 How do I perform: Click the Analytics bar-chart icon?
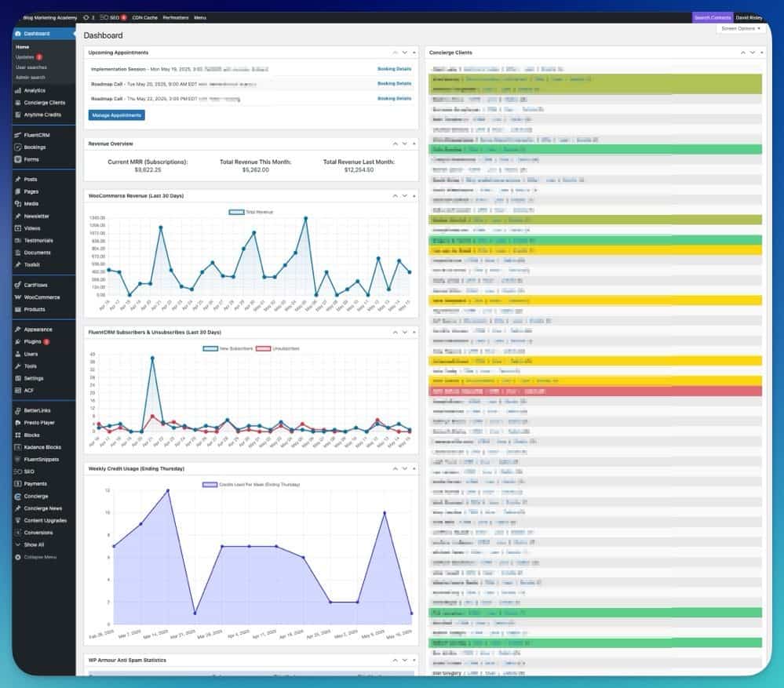pyautogui.click(x=18, y=90)
